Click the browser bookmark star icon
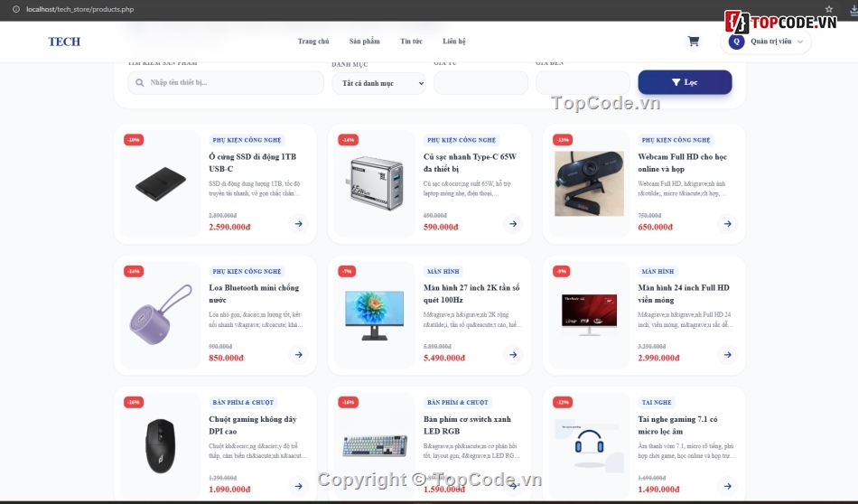 coord(829,9)
